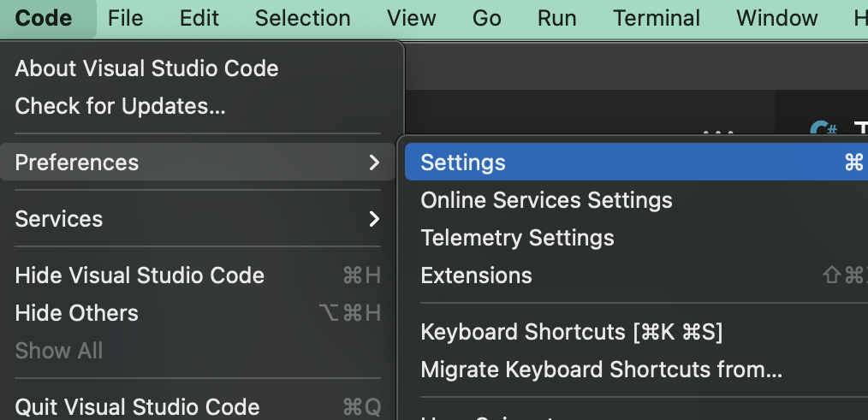Open the Go menu
The width and height of the screenshot is (868, 420).
tap(487, 18)
